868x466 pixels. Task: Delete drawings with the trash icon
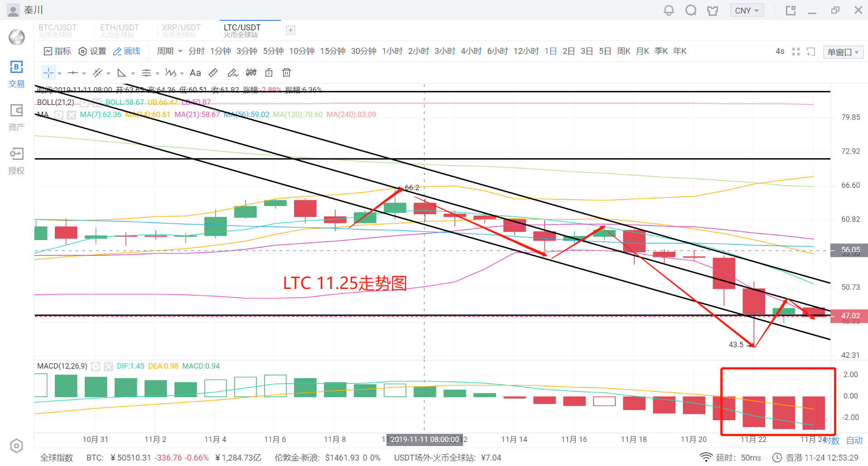(286, 72)
